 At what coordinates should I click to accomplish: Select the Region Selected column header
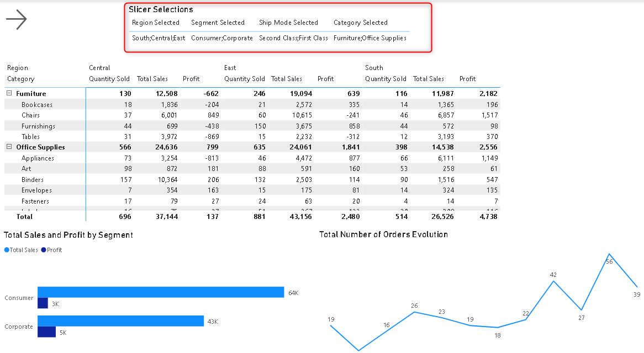pyautogui.click(x=155, y=23)
